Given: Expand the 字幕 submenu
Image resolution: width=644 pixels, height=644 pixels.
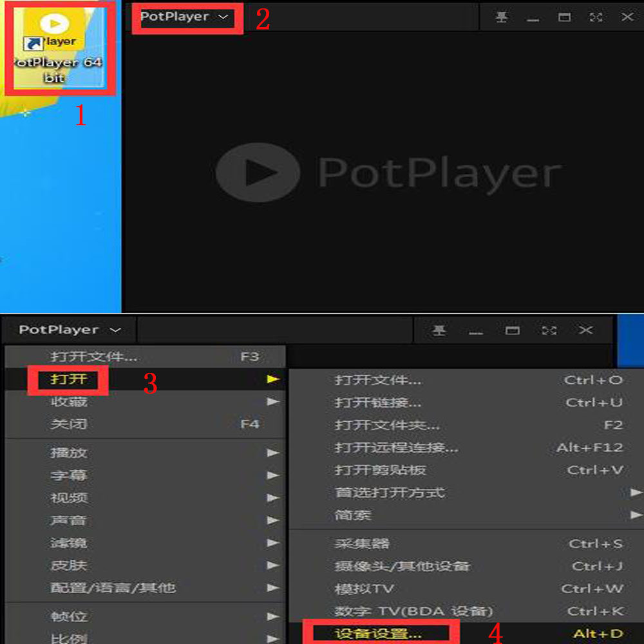Looking at the screenshot, I should [x=146, y=475].
